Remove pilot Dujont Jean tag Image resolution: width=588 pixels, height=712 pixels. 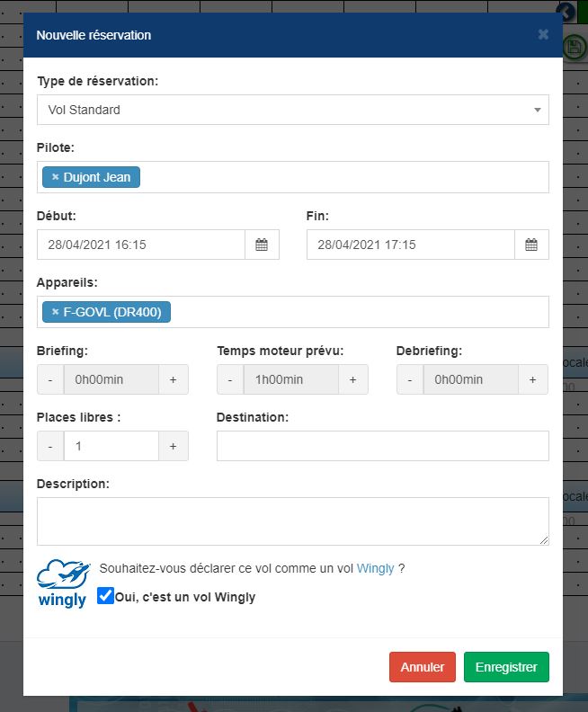(55, 177)
